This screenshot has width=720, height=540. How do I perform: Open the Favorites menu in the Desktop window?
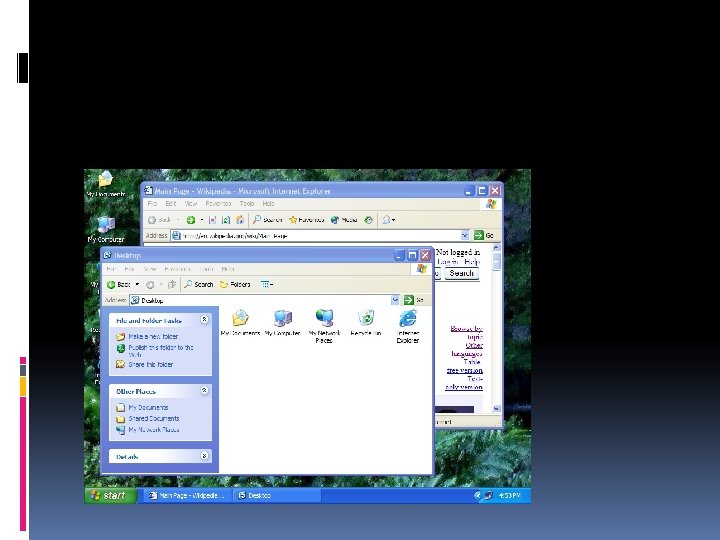coord(177,269)
